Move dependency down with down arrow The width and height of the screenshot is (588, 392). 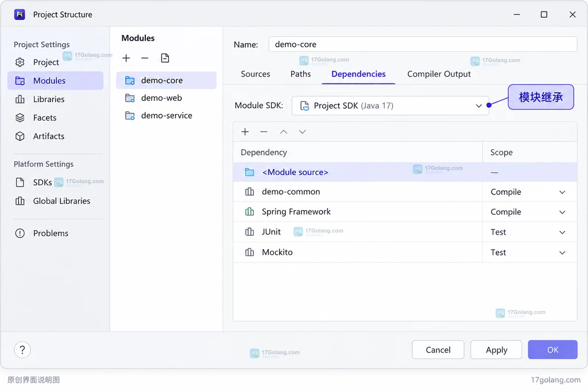point(303,131)
